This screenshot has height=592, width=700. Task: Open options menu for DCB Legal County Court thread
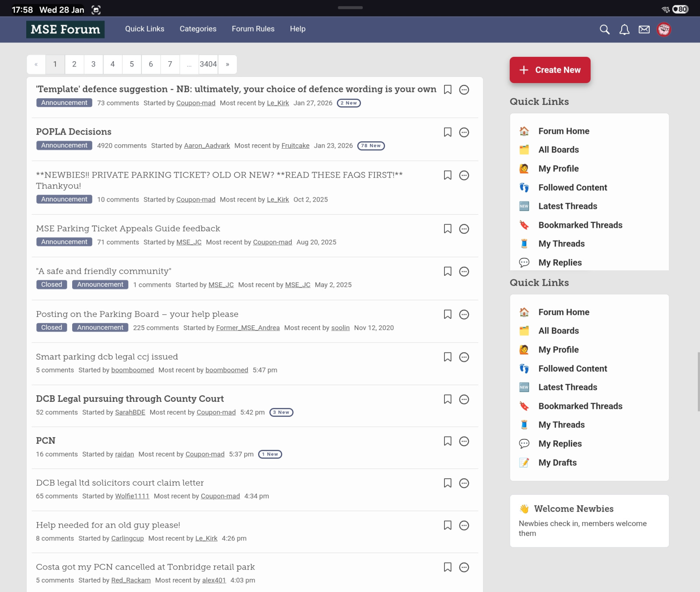click(x=464, y=399)
